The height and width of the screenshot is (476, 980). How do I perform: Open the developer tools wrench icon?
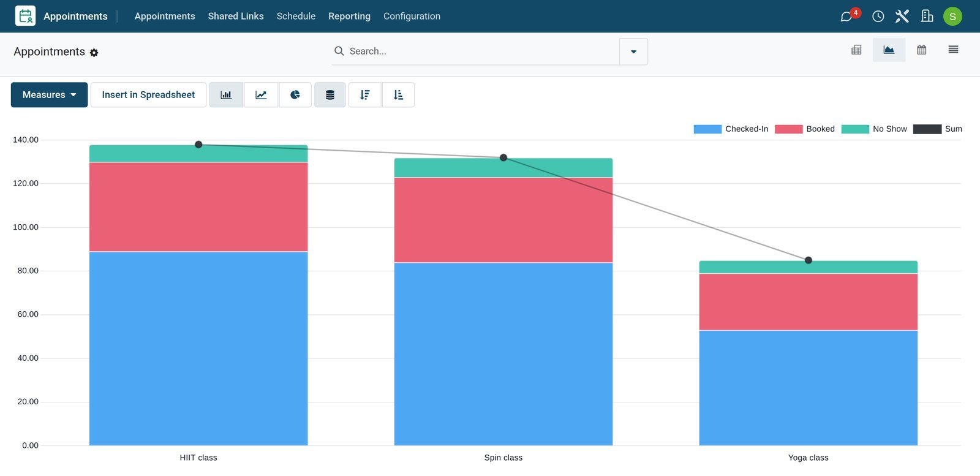902,16
